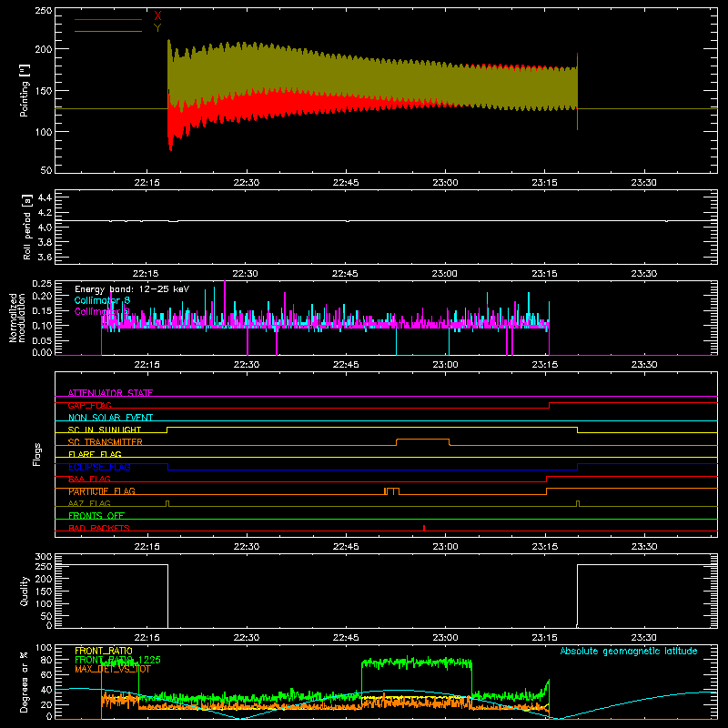Click the 0.05 tick on modulation axis
The height and width of the screenshot is (728, 728).
pyautogui.click(x=42, y=340)
